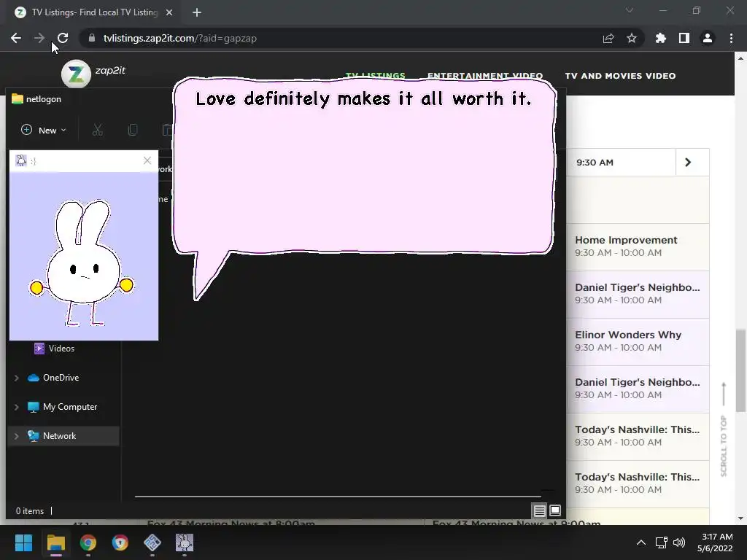Expand the My Computer tree node
Image resolution: width=747 pixels, height=560 pixels.
[x=17, y=407]
